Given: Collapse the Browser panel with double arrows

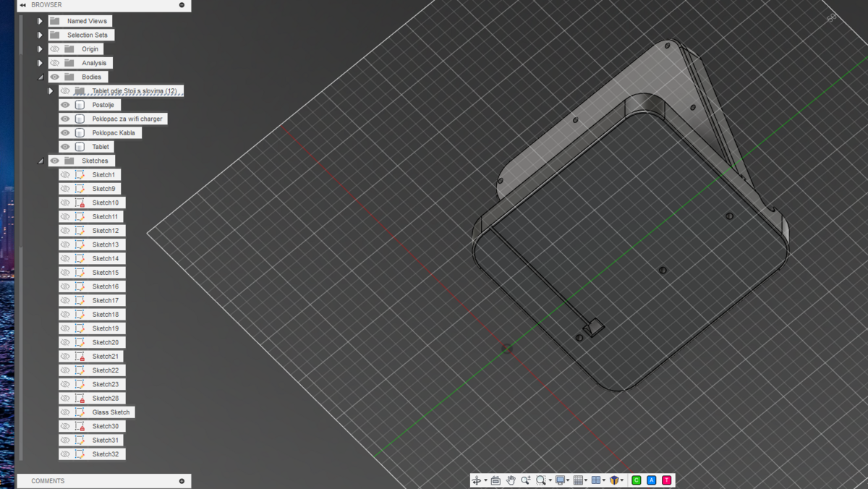Looking at the screenshot, I should pos(23,5).
